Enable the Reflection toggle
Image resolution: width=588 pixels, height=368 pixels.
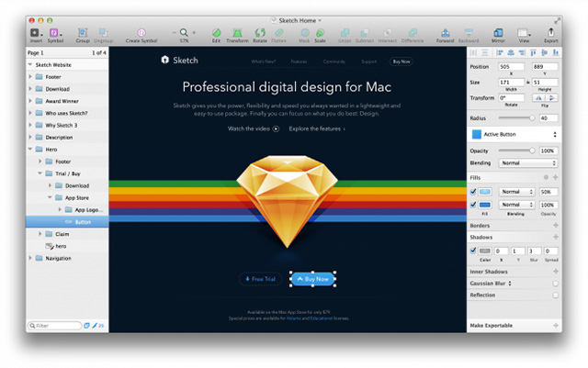click(x=555, y=296)
